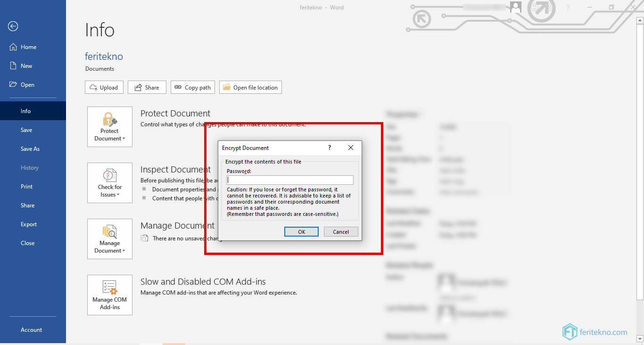The width and height of the screenshot is (644, 345).
Task: Open the Manage Document dropdown
Action: tap(110, 239)
